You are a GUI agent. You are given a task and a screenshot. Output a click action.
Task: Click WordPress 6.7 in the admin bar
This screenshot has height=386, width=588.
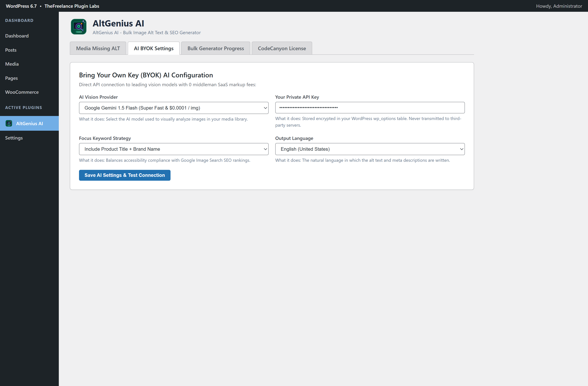tap(21, 6)
